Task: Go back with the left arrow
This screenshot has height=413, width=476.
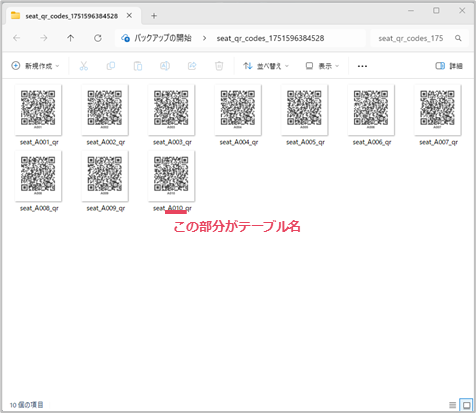Action: coord(17,38)
